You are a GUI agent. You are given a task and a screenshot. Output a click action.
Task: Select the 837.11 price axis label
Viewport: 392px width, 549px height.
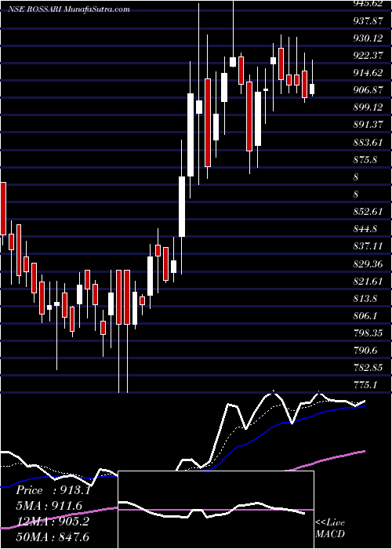[x=368, y=246]
